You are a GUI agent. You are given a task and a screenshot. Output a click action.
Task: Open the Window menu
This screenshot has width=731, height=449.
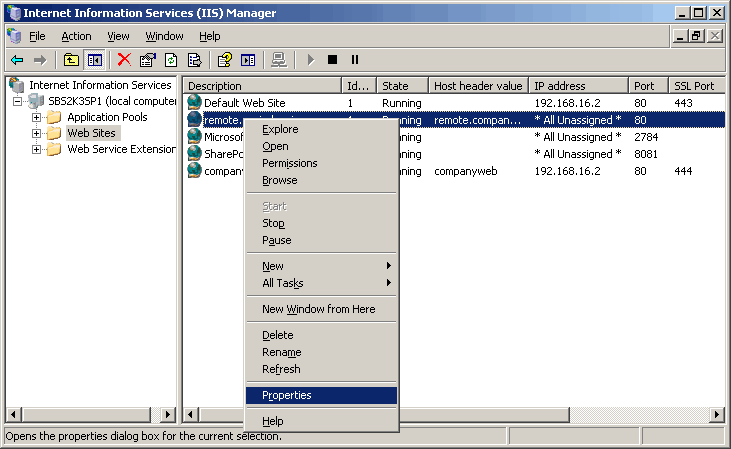pyautogui.click(x=165, y=36)
